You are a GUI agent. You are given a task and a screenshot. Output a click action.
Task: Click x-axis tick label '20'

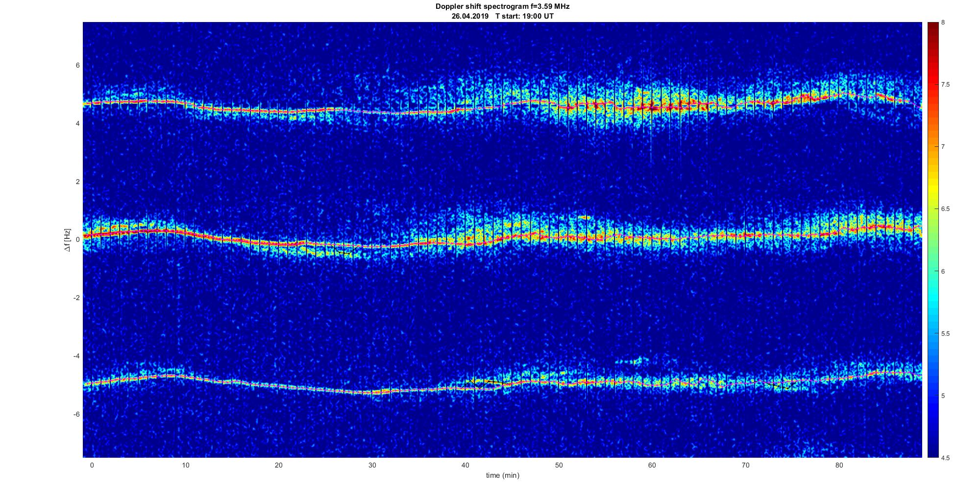[x=279, y=465]
